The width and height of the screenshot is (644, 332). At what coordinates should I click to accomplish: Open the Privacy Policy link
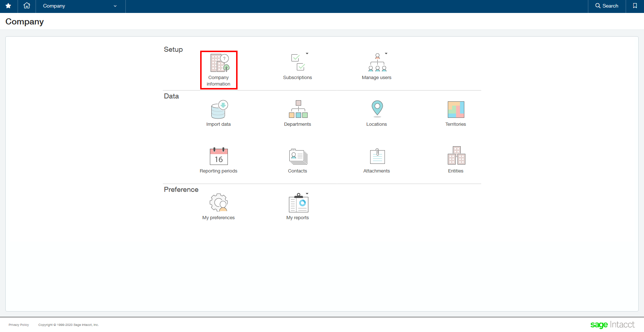click(x=19, y=324)
